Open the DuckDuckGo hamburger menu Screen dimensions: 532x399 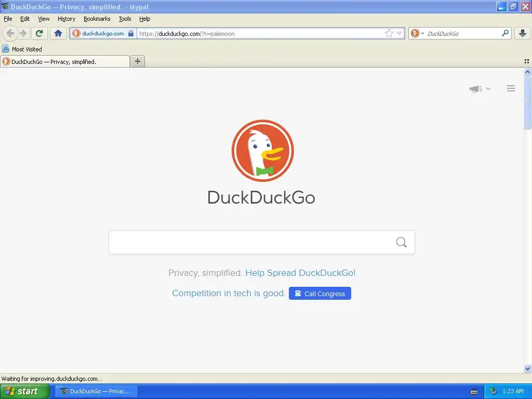(511, 88)
